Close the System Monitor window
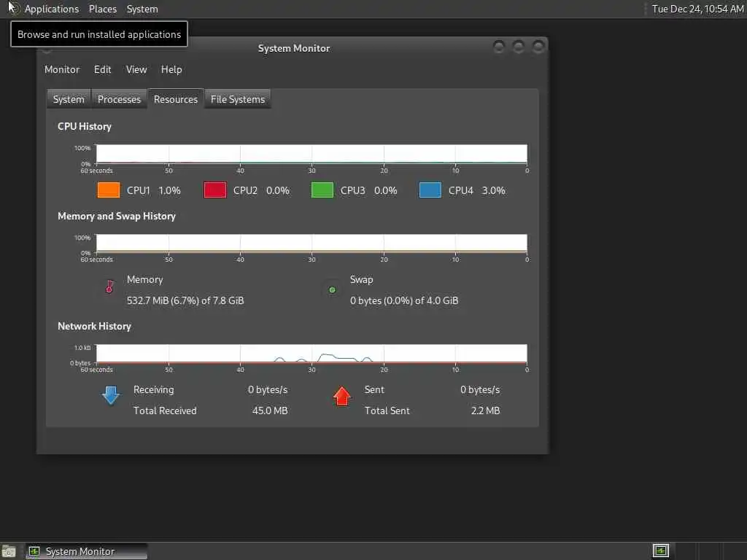Viewport: 747px width, 560px height. (x=538, y=47)
